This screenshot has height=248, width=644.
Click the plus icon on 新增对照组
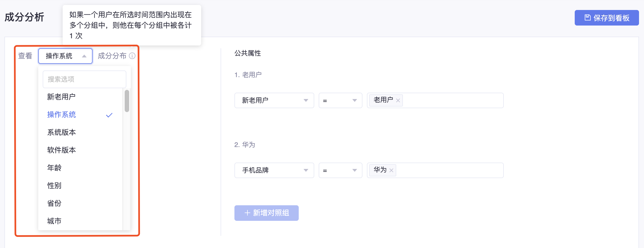click(x=247, y=213)
